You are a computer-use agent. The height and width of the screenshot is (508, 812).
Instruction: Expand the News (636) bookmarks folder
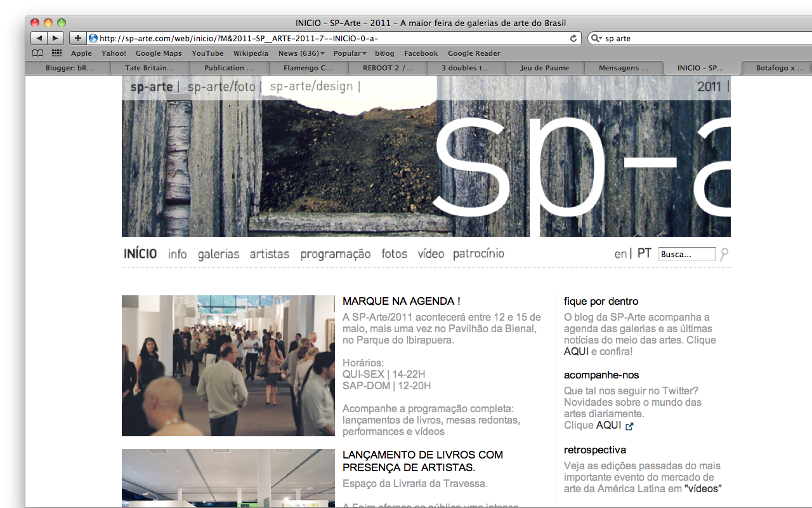click(x=301, y=53)
